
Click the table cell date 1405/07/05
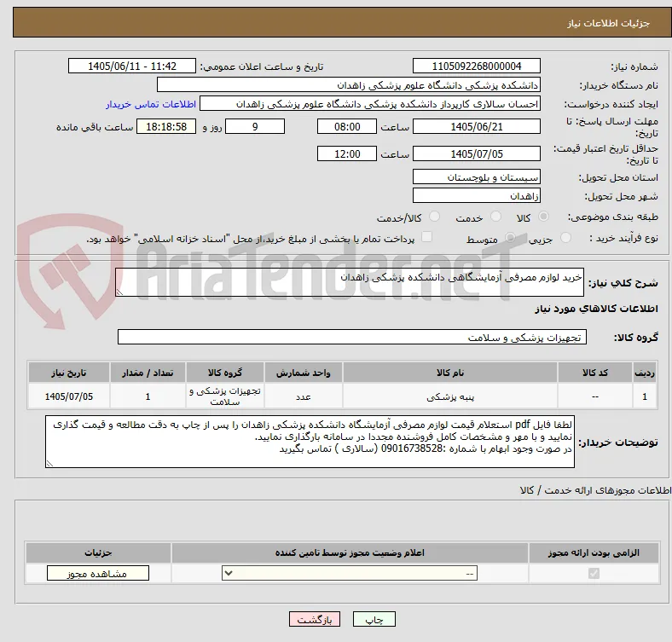click(69, 396)
